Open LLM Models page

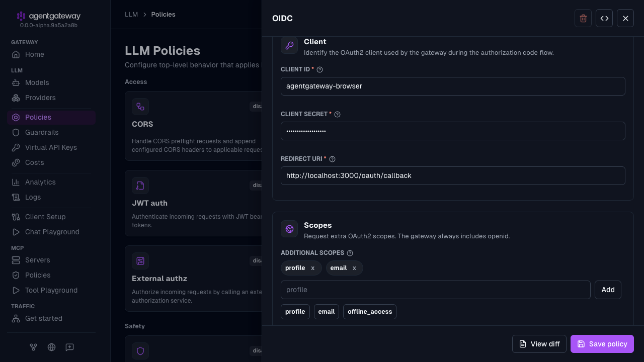[51, 82]
